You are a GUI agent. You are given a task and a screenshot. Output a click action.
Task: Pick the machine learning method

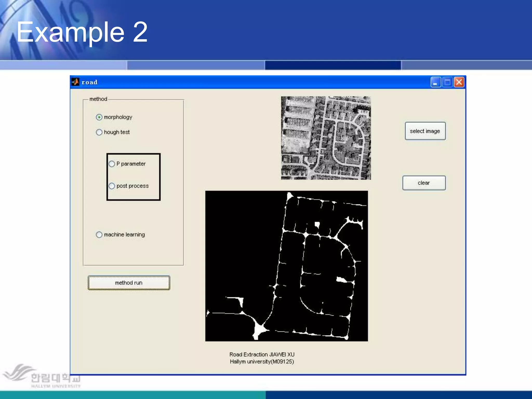[99, 235]
